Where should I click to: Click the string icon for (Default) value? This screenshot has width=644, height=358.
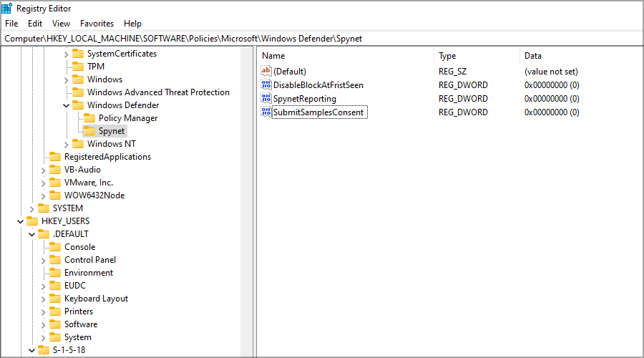coord(266,72)
